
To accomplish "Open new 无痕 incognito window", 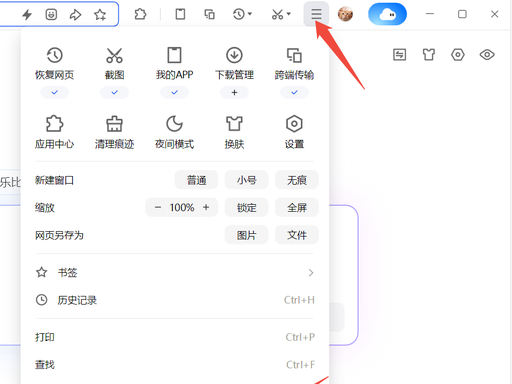I will point(297,180).
